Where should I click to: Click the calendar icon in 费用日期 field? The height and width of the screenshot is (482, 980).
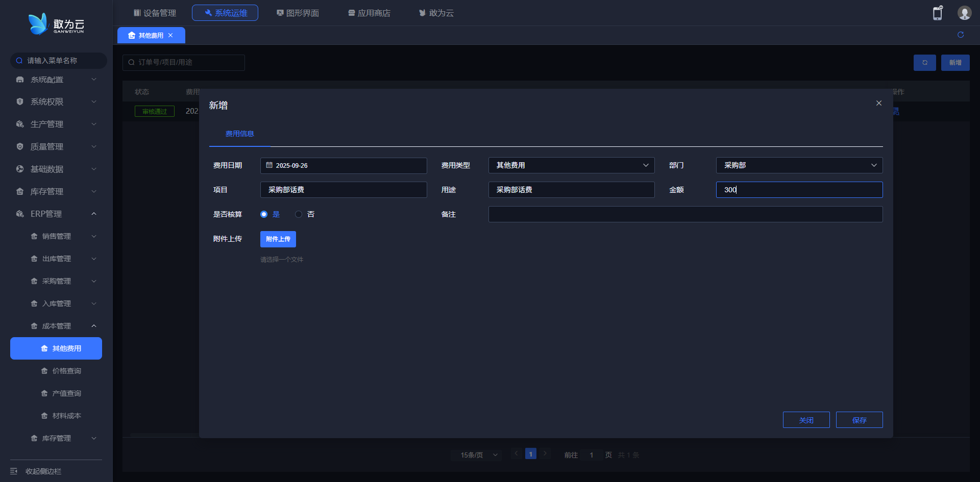click(269, 165)
